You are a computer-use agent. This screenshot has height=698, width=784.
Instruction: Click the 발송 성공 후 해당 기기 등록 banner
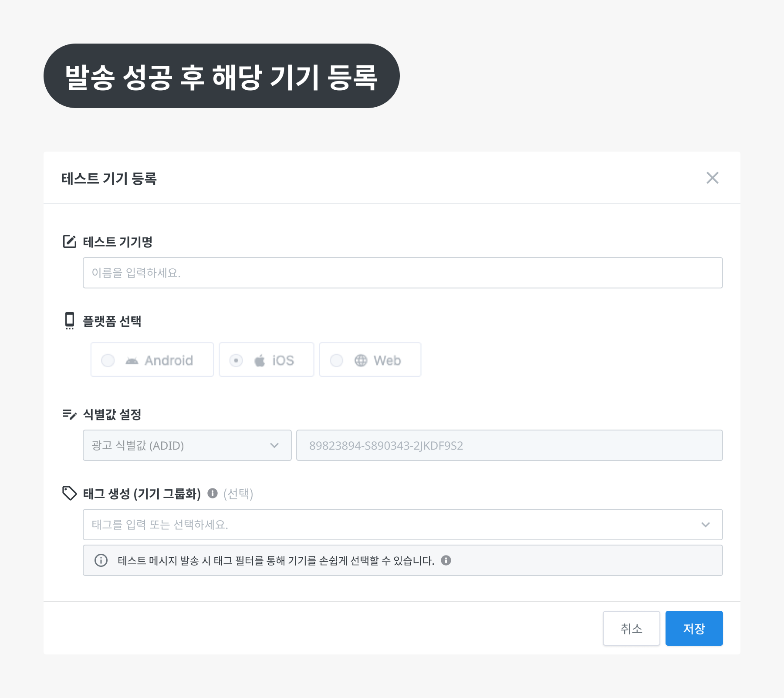[x=222, y=76]
